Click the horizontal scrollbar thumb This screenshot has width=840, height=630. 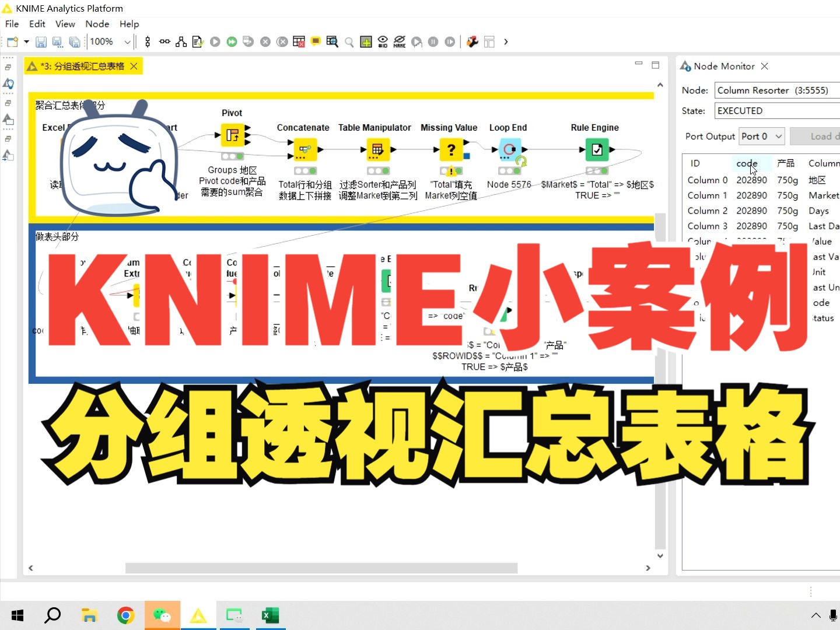coord(321,568)
